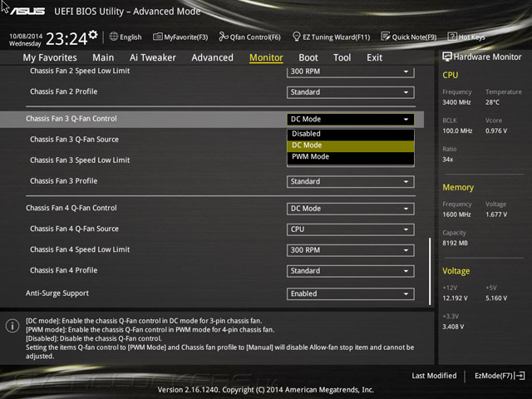
Task: Click the ASUS logo
Action: (27, 12)
